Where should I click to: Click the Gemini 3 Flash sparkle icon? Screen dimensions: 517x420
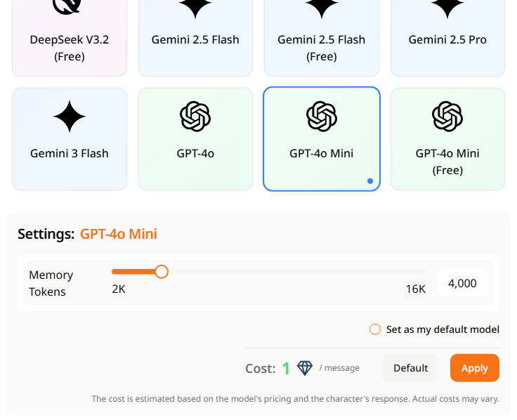pos(70,117)
